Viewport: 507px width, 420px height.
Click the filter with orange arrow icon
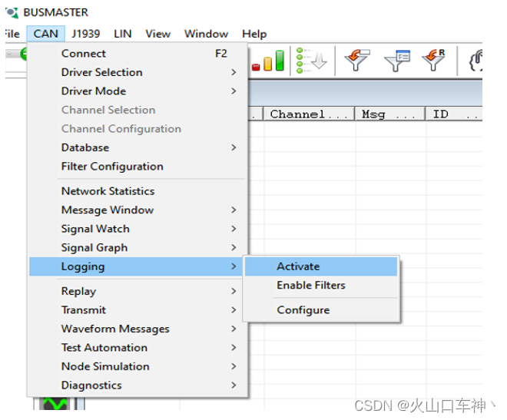coord(357,60)
